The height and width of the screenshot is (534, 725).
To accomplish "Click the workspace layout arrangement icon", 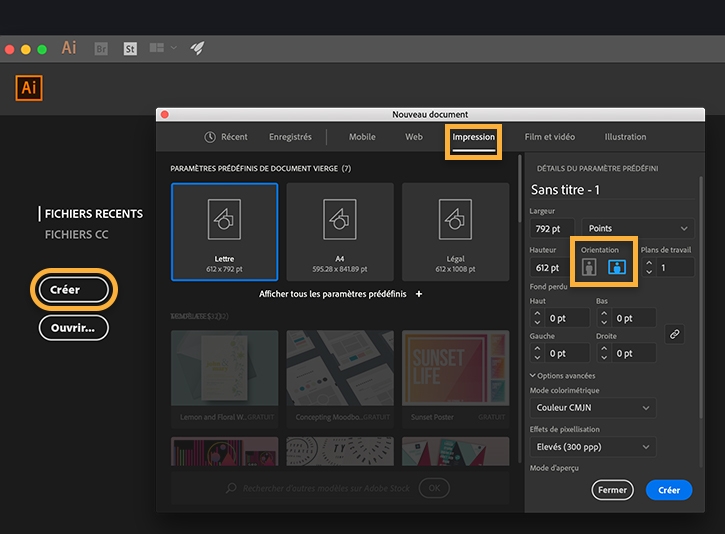I will [x=157, y=48].
